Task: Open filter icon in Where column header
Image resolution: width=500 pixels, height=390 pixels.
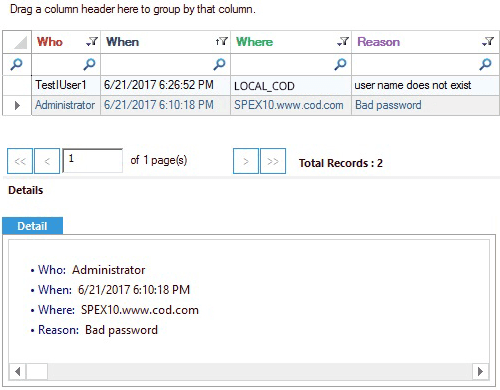Action: click(343, 42)
